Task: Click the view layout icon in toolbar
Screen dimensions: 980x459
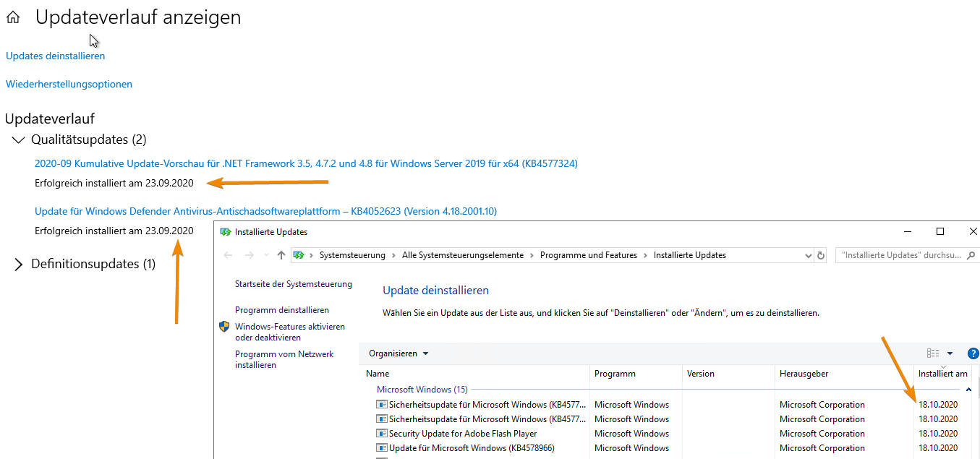Action: click(x=933, y=353)
